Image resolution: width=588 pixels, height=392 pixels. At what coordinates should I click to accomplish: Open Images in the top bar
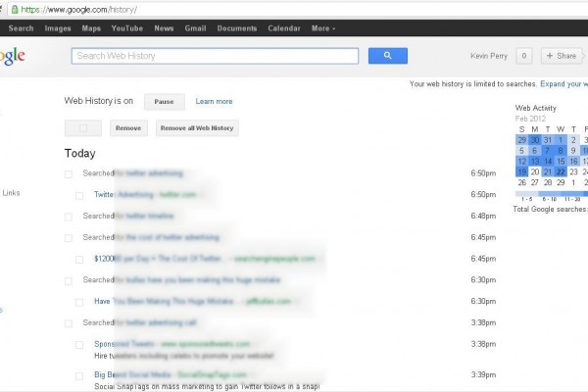(x=58, y=28)
